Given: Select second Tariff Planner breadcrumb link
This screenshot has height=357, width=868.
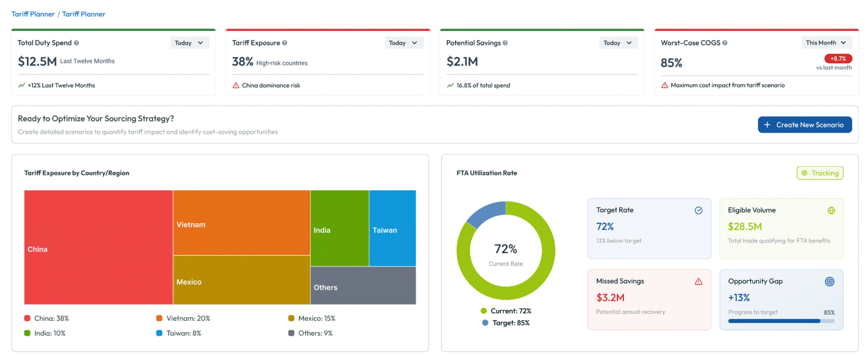Looking at the screenshot, I should [83, 14].
